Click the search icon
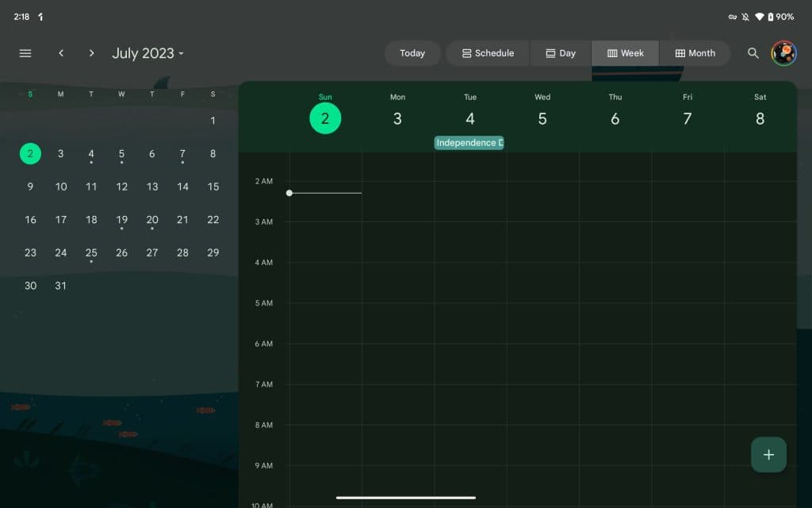Viewport: 812px width, 508px height. [753, 53]
